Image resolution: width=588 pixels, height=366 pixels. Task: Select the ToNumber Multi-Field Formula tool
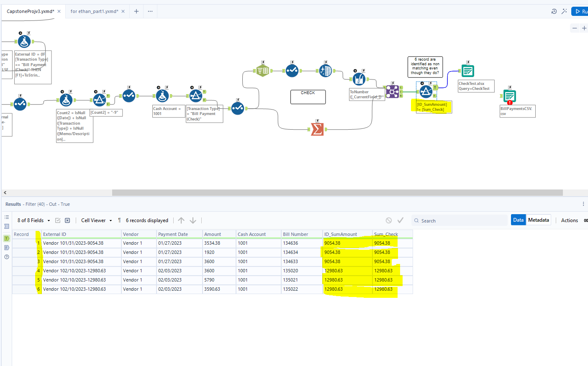(359, 79)
